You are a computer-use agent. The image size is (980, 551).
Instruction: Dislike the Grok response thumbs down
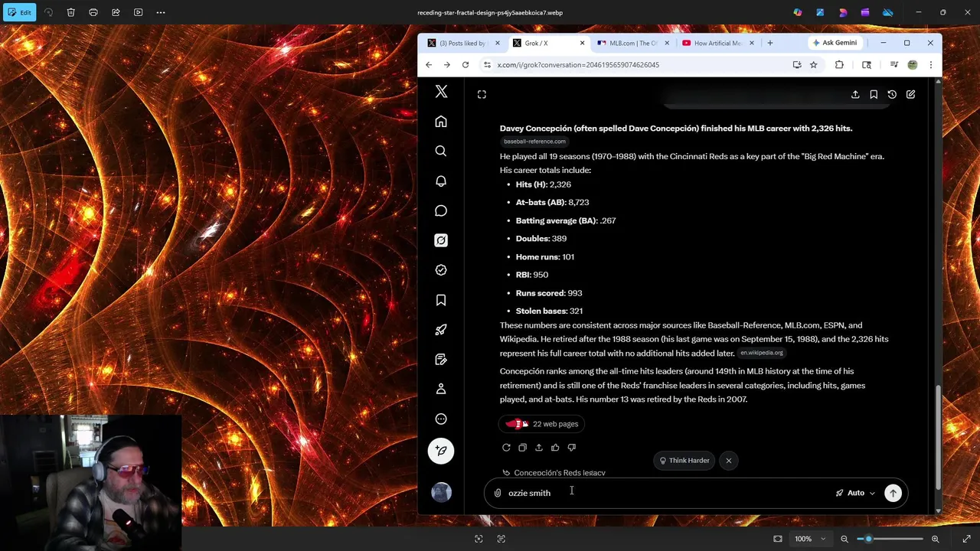pos(571,448)
